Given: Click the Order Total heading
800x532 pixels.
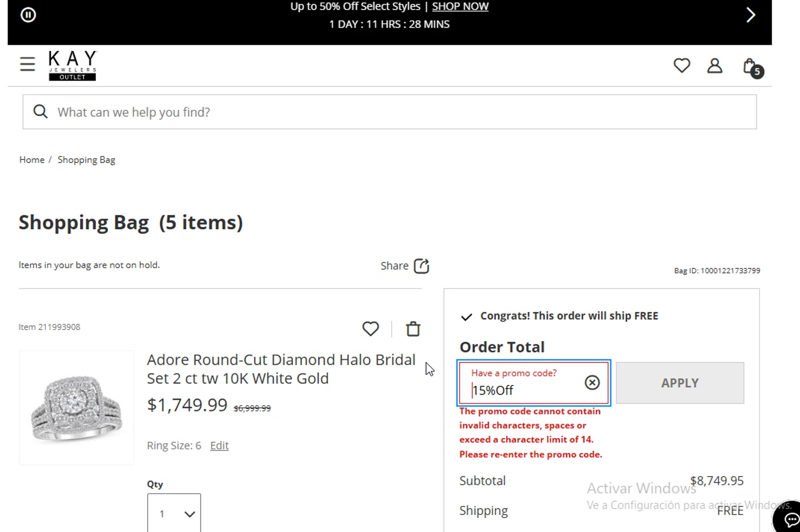Looking at the screenshot, I should point(502,347).
